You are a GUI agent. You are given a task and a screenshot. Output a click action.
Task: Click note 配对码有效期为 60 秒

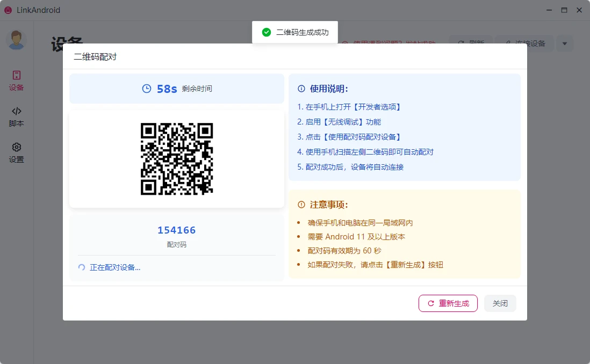click(344, 250)
